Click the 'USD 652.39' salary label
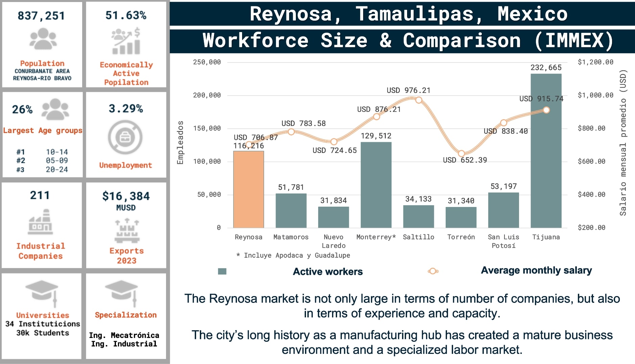 coord(465,160)
